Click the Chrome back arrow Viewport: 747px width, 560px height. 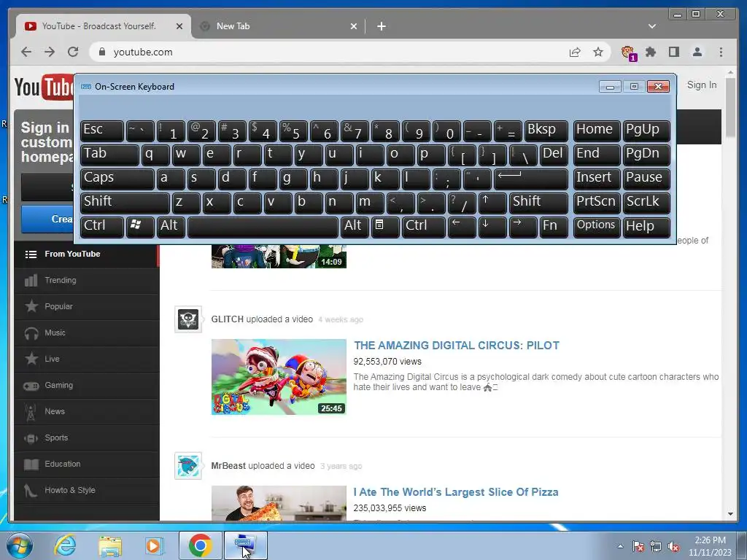point(26,52)
